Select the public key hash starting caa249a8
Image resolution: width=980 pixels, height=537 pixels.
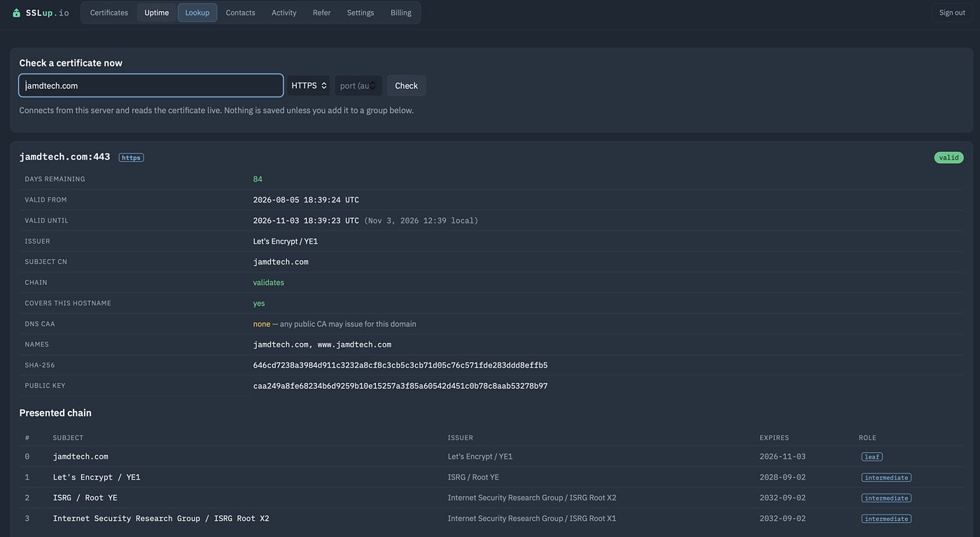(x=400, y=386)
